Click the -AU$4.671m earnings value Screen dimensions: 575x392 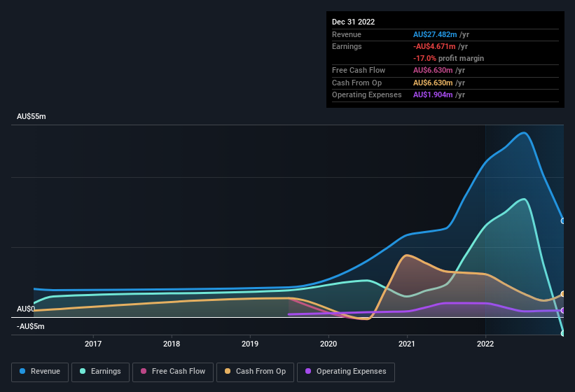[434, 46]
